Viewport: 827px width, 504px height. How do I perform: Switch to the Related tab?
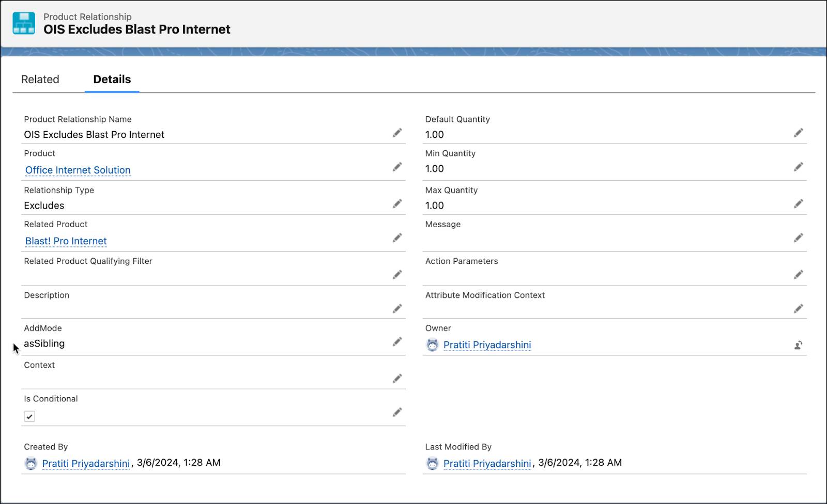coord(40,80)
